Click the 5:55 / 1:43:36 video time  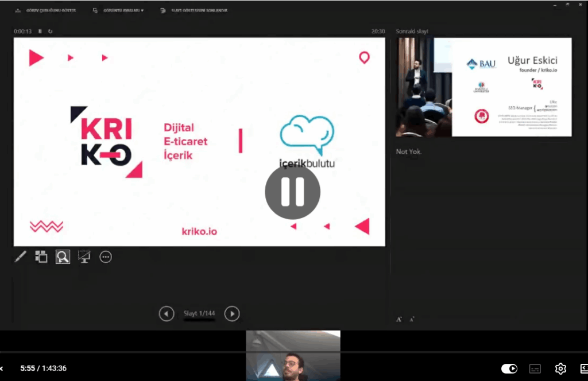pos(44,368)
